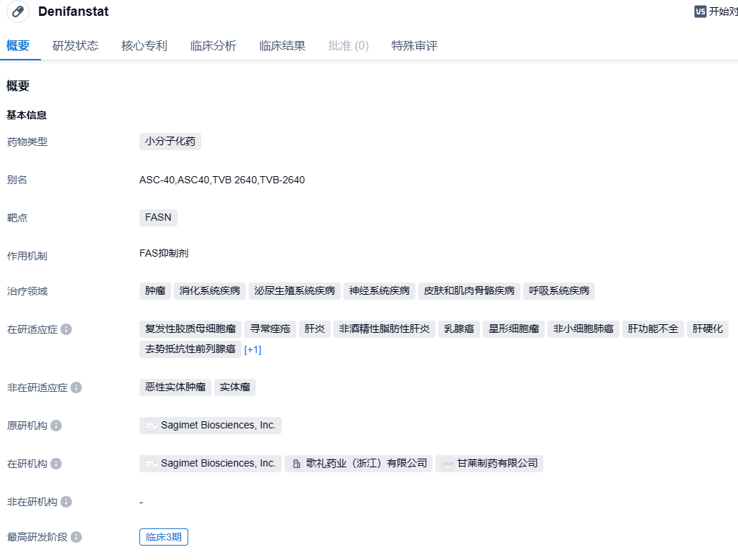Click info icon beside 最高研发阶段

(x=76, y=537)
